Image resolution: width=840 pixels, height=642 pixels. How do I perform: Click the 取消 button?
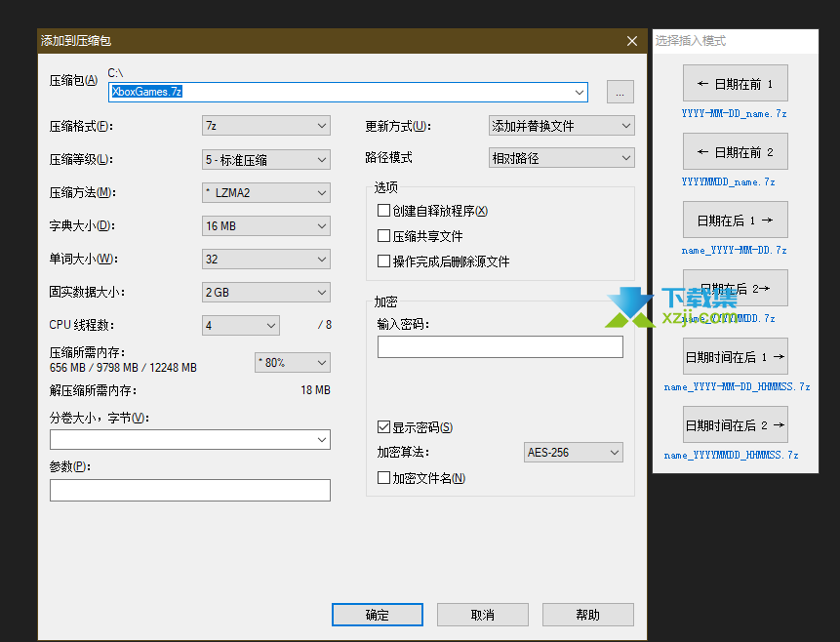point(483,615)
